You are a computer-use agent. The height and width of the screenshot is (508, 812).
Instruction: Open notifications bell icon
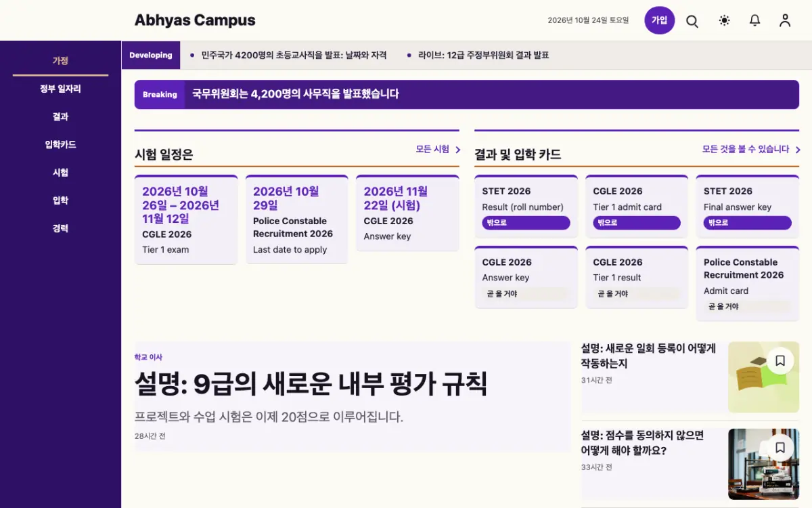click(x=754, y=20)
